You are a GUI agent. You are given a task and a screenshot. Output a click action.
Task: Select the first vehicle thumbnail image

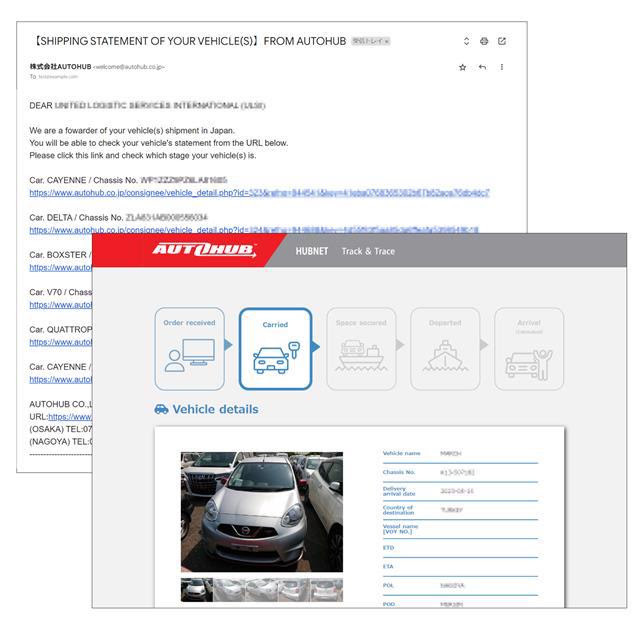197,590
